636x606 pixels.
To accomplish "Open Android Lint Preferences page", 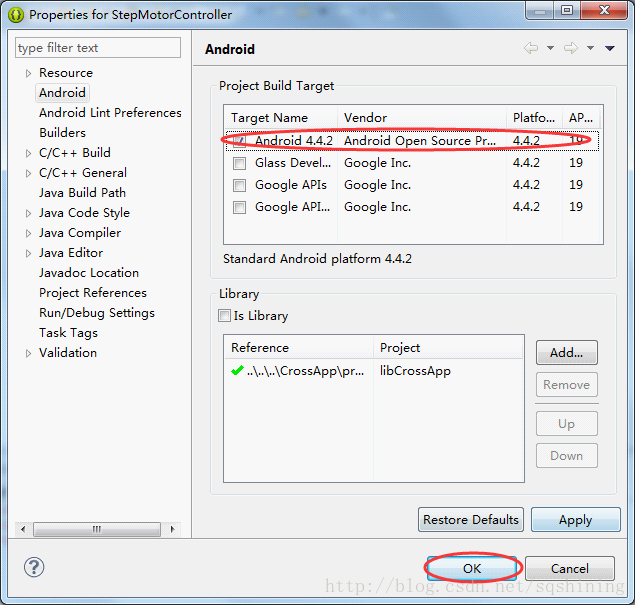I will coord(110,113).
